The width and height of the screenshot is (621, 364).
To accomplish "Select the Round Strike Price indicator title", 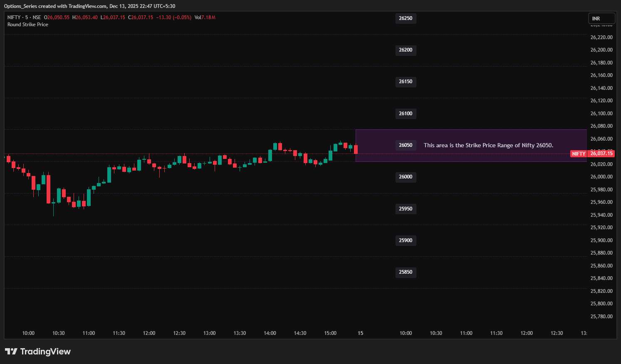I will 28,25.
